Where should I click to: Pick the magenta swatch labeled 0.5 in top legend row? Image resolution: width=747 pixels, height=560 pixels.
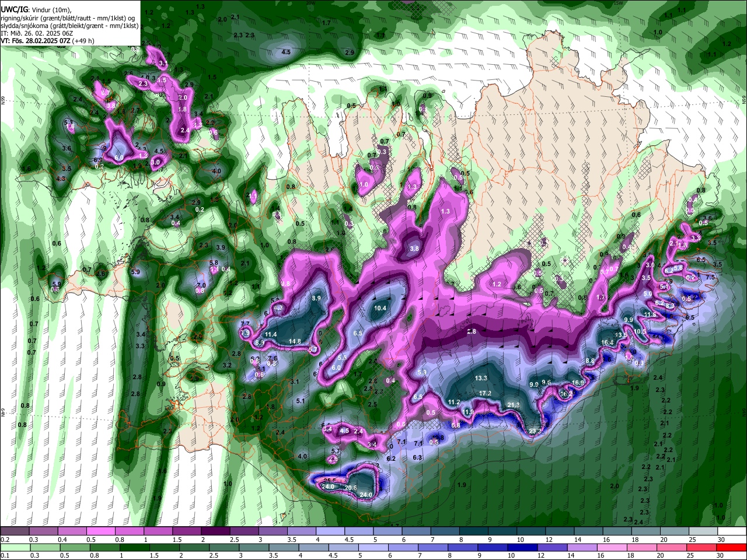101,531
